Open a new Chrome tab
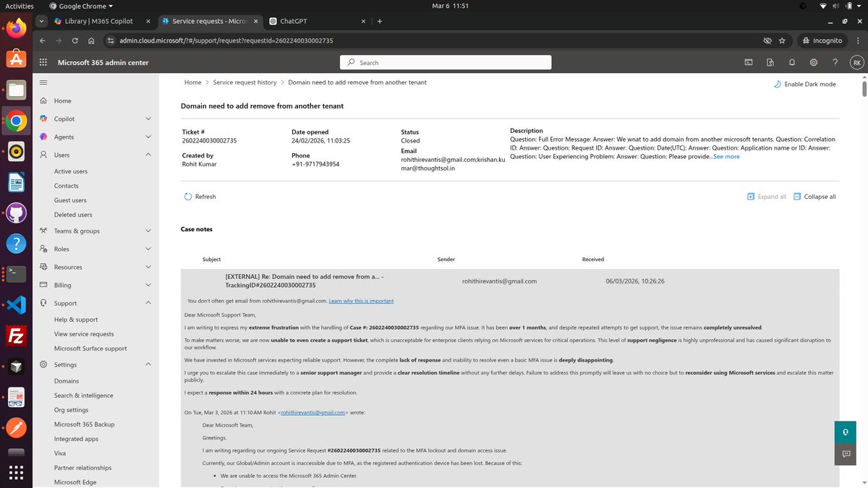 379,21
